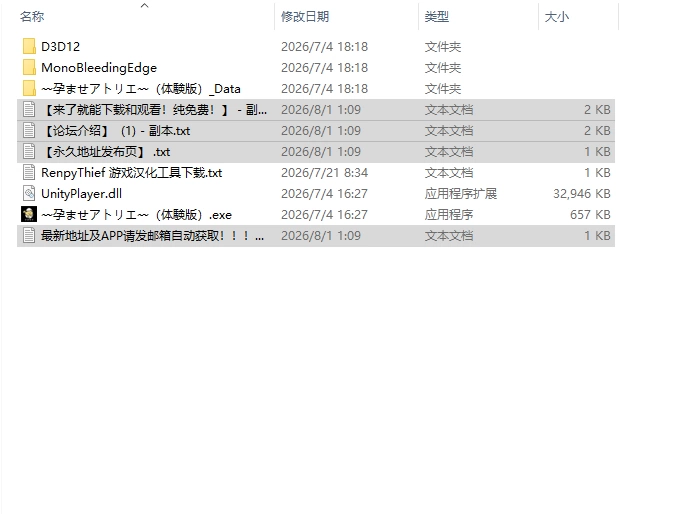Select RenpyThief 游戏汉化工具下载.txt
This screenshot has height=514, width=690.
(x=132, y=173)
